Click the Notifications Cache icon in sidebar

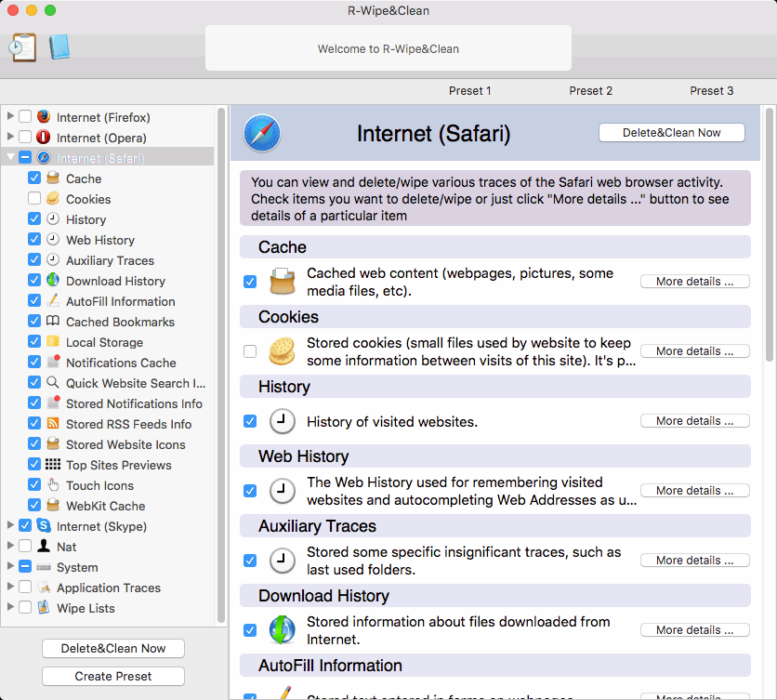(53, 362)
